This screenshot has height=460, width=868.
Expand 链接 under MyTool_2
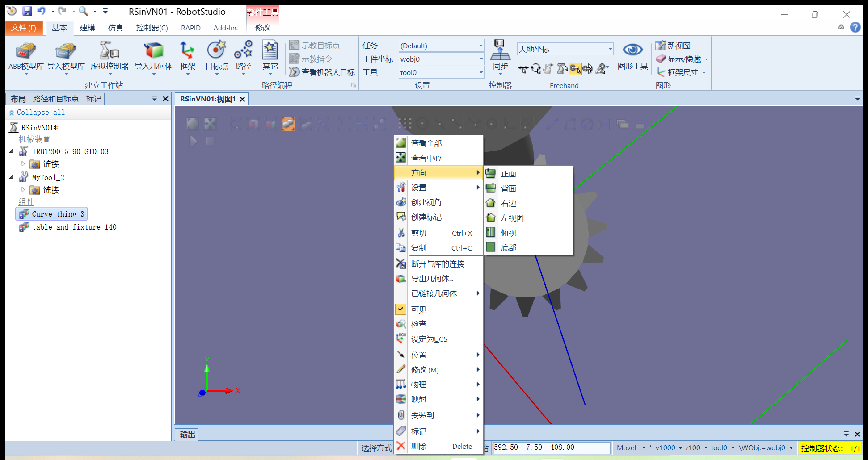coord(23,190)
